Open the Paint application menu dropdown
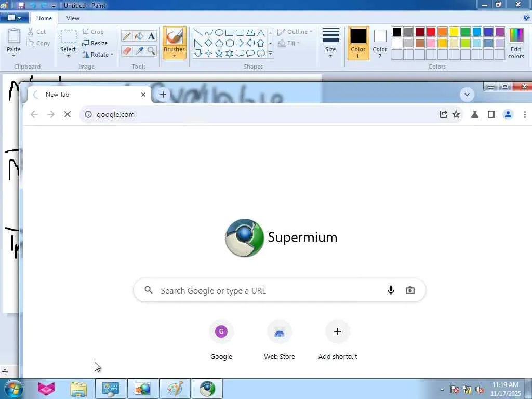This screenshot has height=399, width=532. [14, 17]
